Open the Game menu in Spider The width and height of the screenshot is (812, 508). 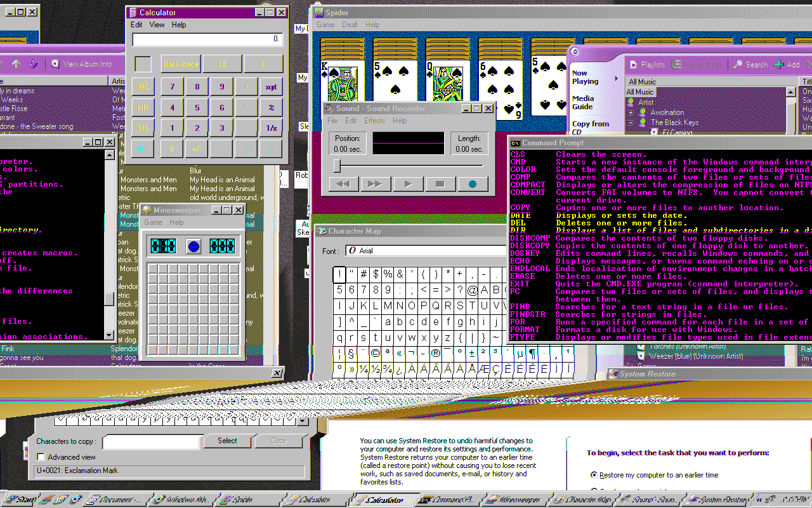pyautogui.click(x=325, y=25)
